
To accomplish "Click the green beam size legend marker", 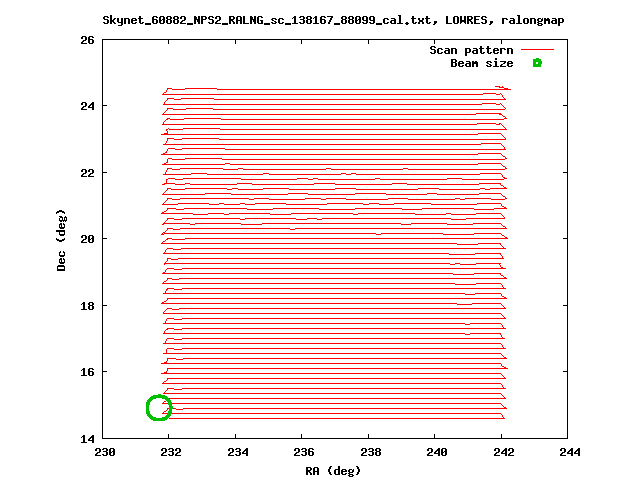I will (x=537, y=63).
